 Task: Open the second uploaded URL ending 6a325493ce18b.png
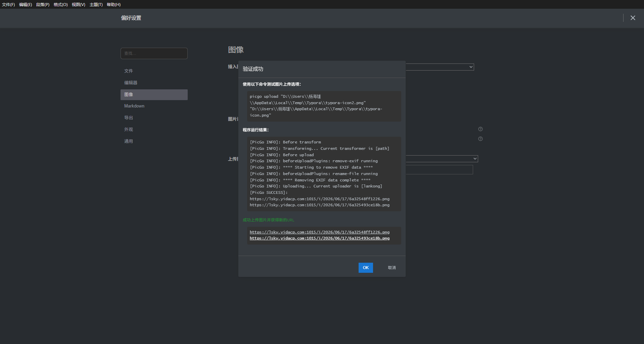(320, 238)
